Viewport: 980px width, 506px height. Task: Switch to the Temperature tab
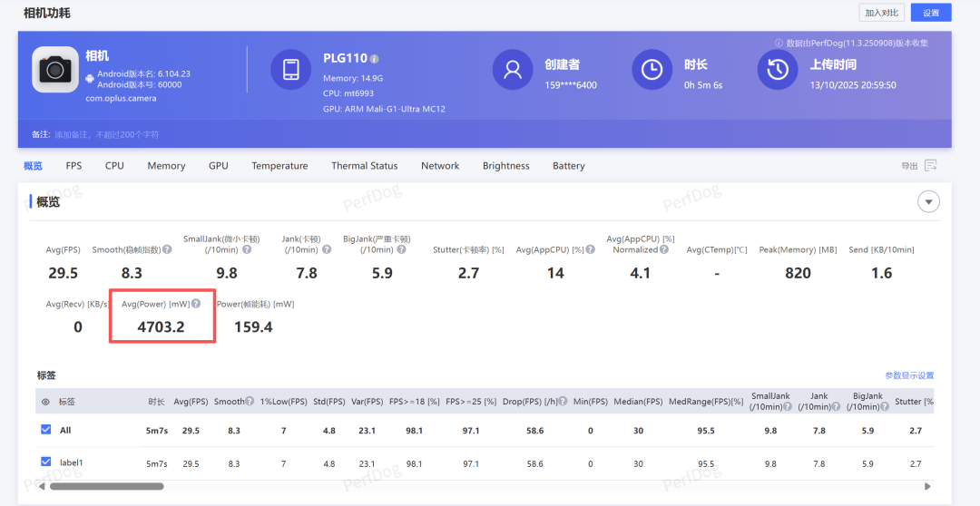tap(279, 166)
